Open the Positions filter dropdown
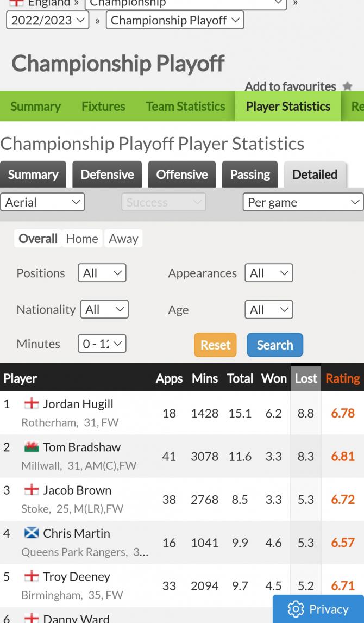This screenshot has height=623, width=364. pos(102,273)
